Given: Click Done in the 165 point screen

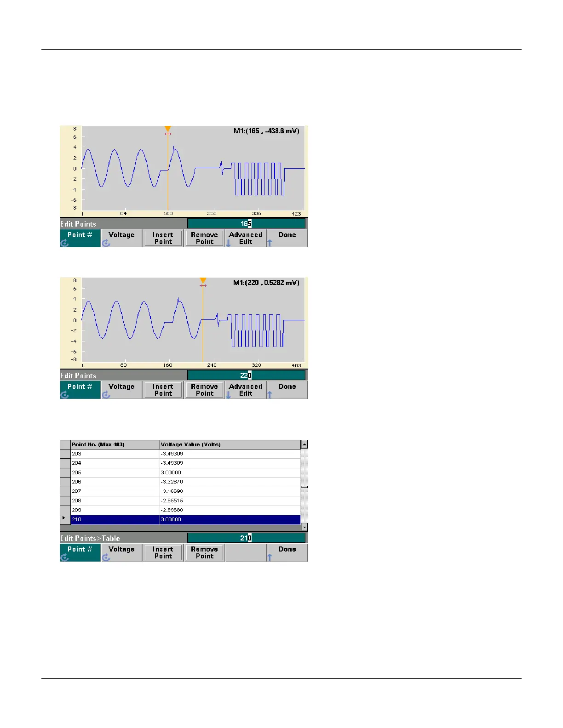Looking at the screenshot, I should click(287, 238).
